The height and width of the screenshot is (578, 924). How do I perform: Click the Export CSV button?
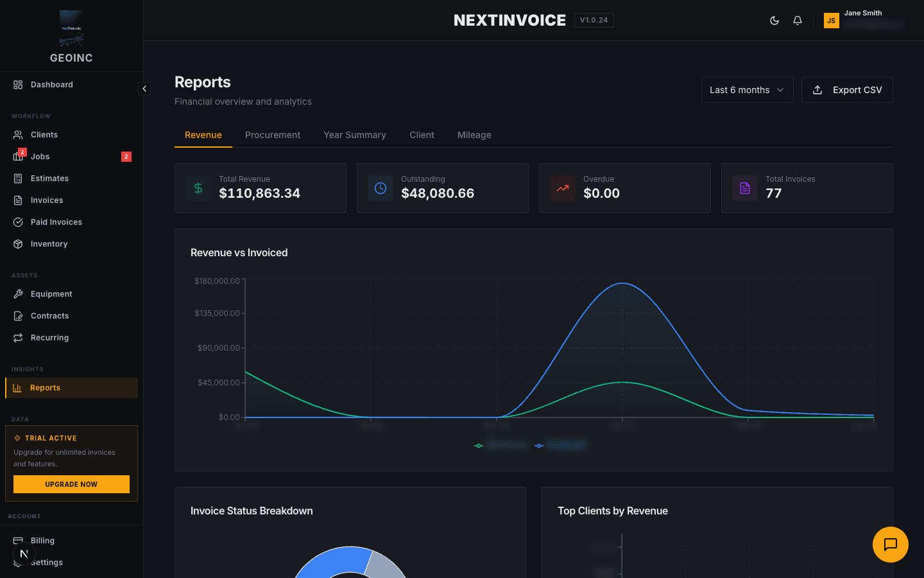coord(847,90)
